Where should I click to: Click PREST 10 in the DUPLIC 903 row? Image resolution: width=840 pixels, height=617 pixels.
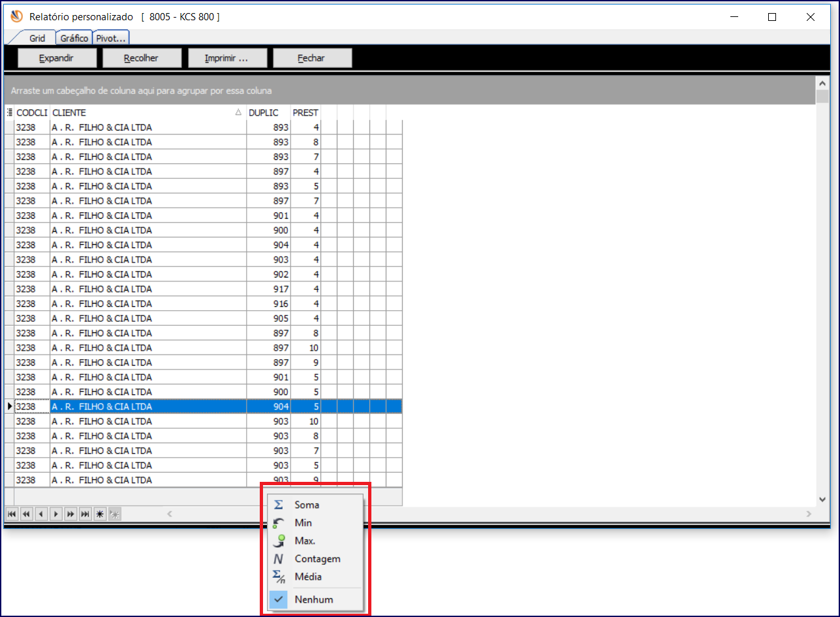click(x=305, y=421)
